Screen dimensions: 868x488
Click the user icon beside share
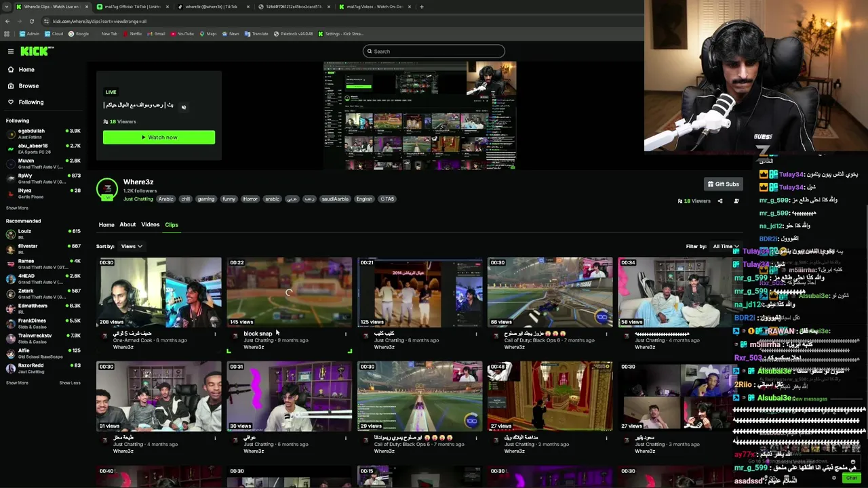(x=736, y=201)
